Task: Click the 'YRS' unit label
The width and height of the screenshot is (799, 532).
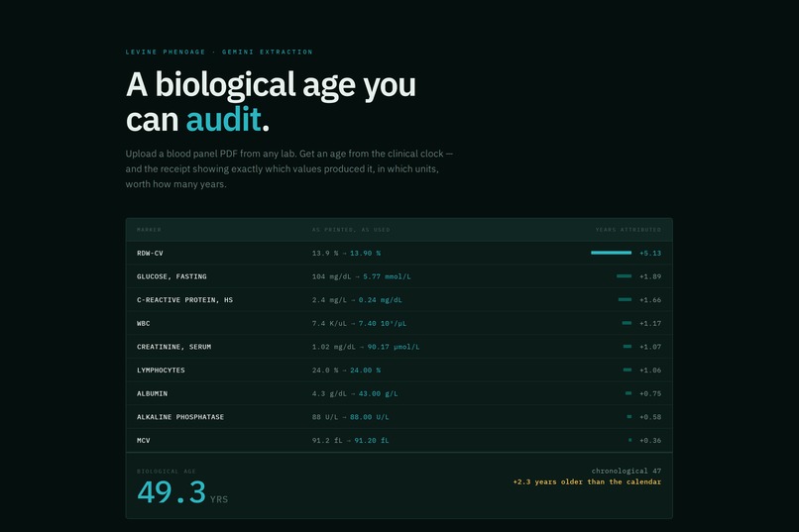Action: (219, 499)
